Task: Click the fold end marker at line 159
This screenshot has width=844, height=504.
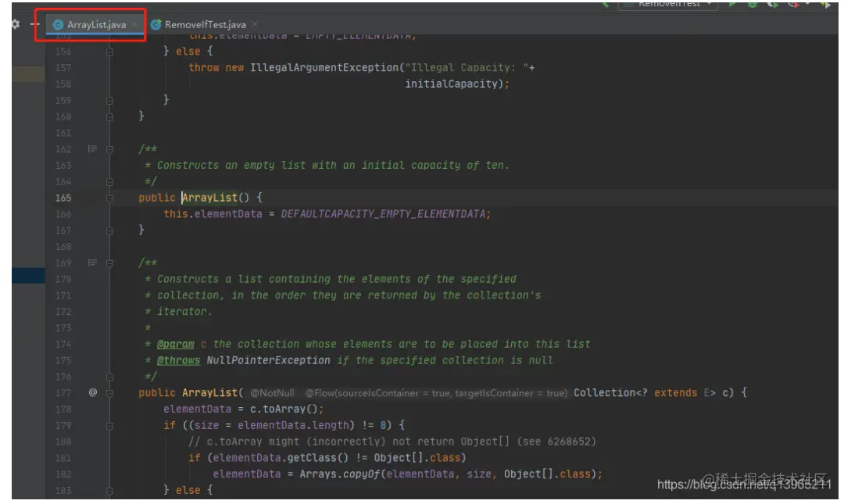Action: 110,101
